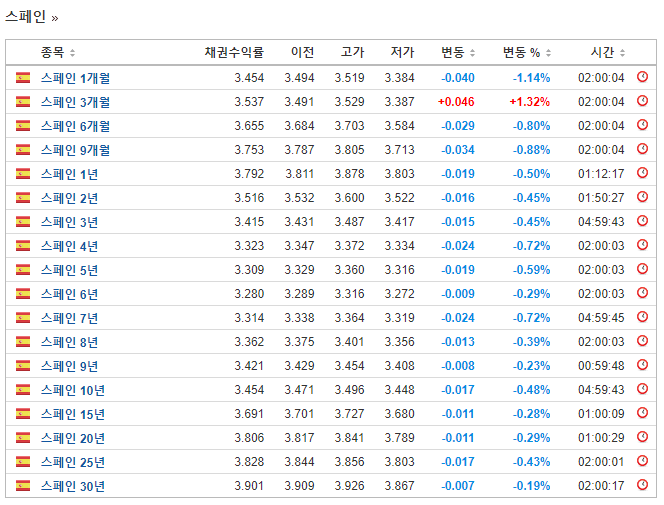Click the clock icon in 스페인 7년 row
Image resolution: width=664 pixels, height=505 pixels.
[642, 317]
